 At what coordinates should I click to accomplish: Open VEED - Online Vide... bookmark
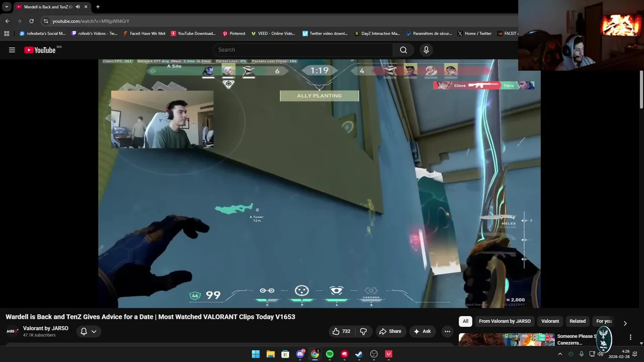pyautogui.click(x=273, y=34)
